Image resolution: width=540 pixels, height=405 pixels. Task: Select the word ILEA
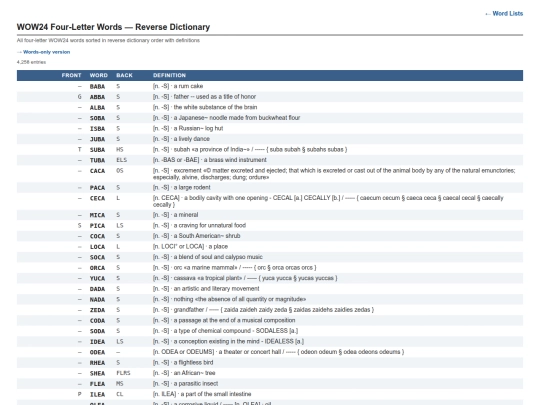pyautogui.click(x=97, y=395)
